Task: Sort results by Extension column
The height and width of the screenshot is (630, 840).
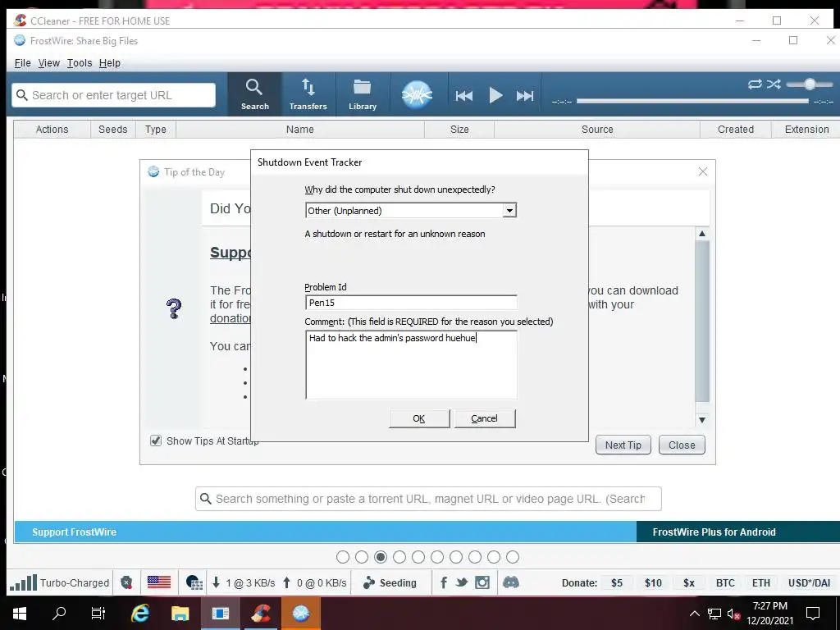Action: [x=806, y=129]
